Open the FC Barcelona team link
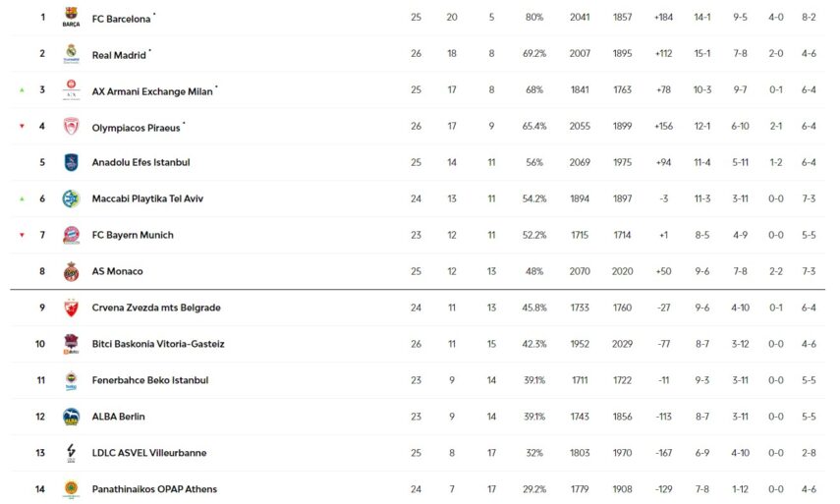The image size is (840, 504). [x=121, y=19]
